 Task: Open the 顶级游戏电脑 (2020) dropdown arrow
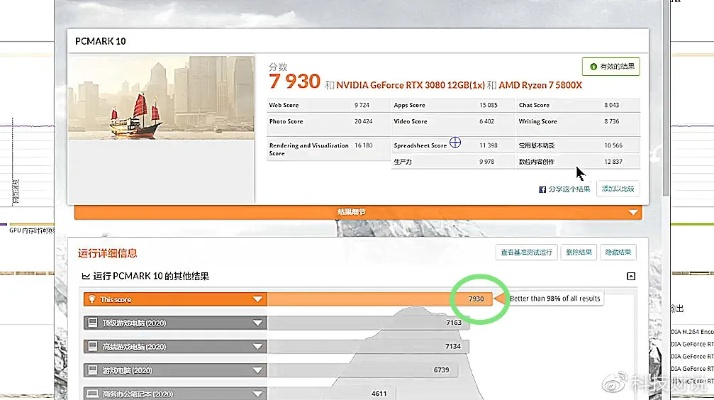coord(258,323)
